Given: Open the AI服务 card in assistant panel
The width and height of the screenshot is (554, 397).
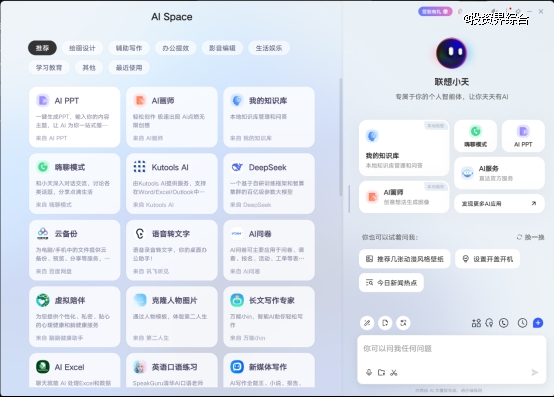Looking at the screenshot, I should click(499, 173).
